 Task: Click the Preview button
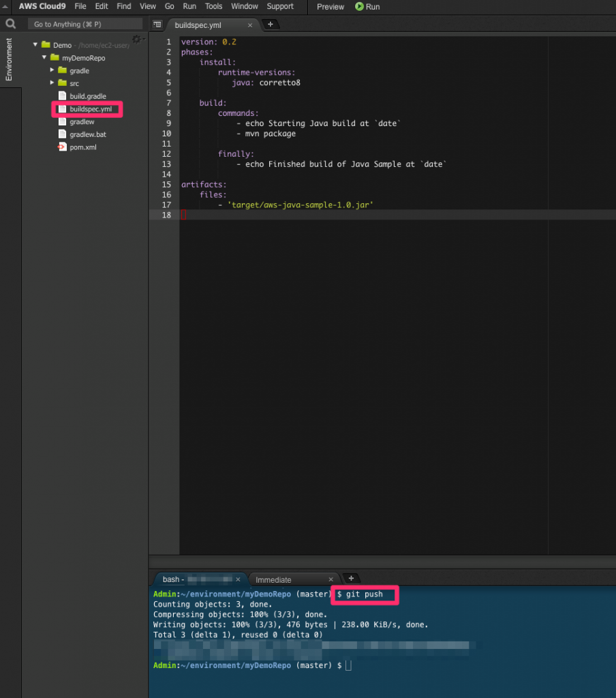click(x=330, y=7)
